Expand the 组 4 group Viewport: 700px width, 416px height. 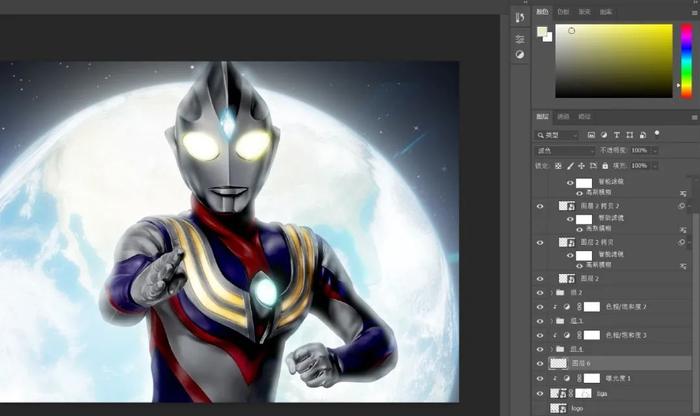(552, 349)
